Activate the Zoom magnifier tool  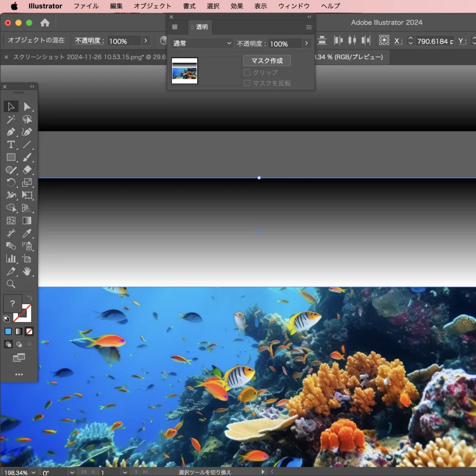(11, 284)
